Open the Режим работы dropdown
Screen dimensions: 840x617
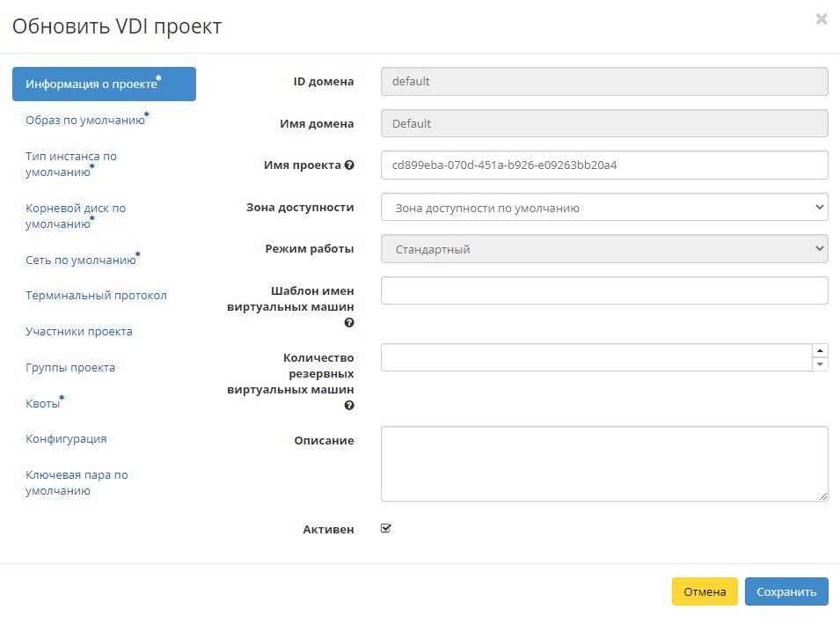pos(604,249)
